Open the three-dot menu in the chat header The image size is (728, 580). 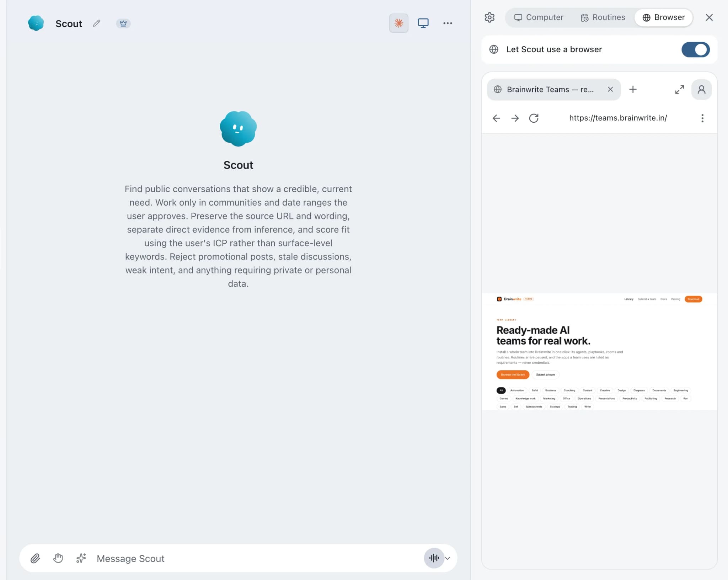tap(448, 23)
